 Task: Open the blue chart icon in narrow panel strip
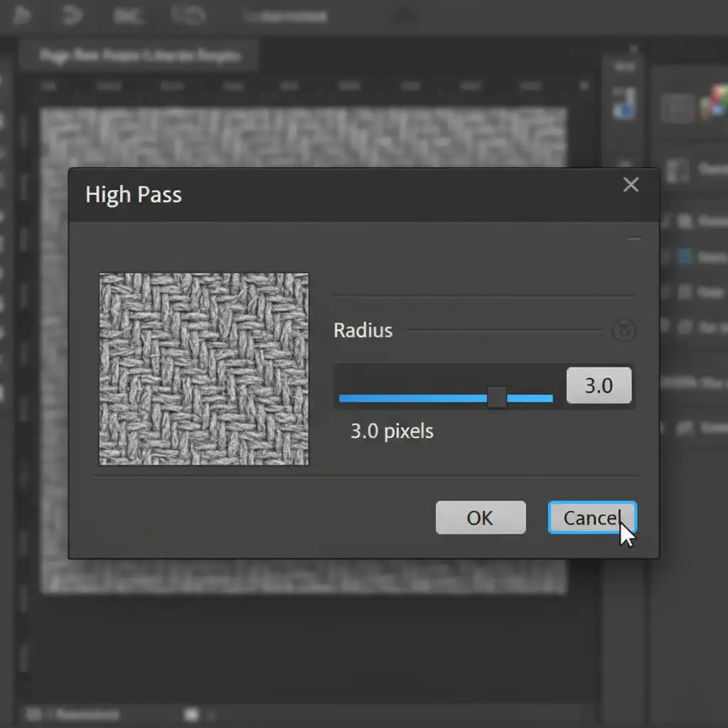626,103
